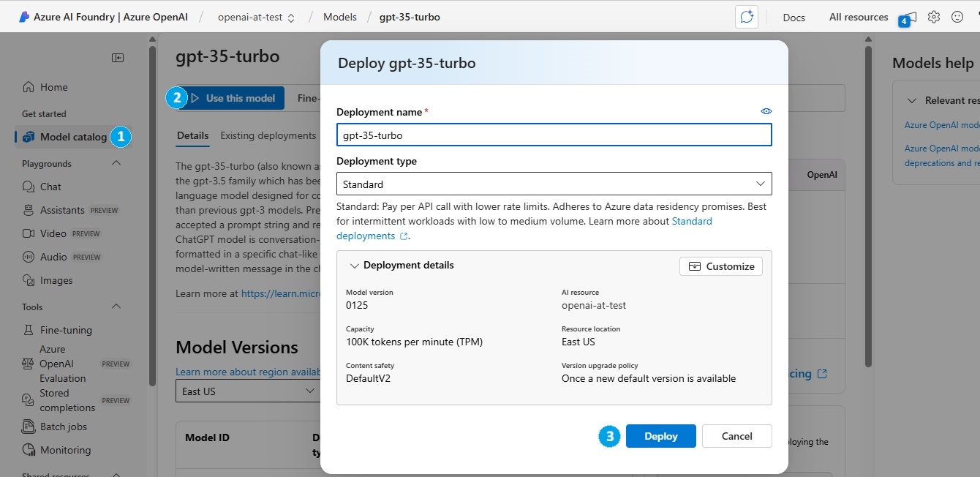
Task: Open the openai-at-test resource switcher
Action: (256, 17)
